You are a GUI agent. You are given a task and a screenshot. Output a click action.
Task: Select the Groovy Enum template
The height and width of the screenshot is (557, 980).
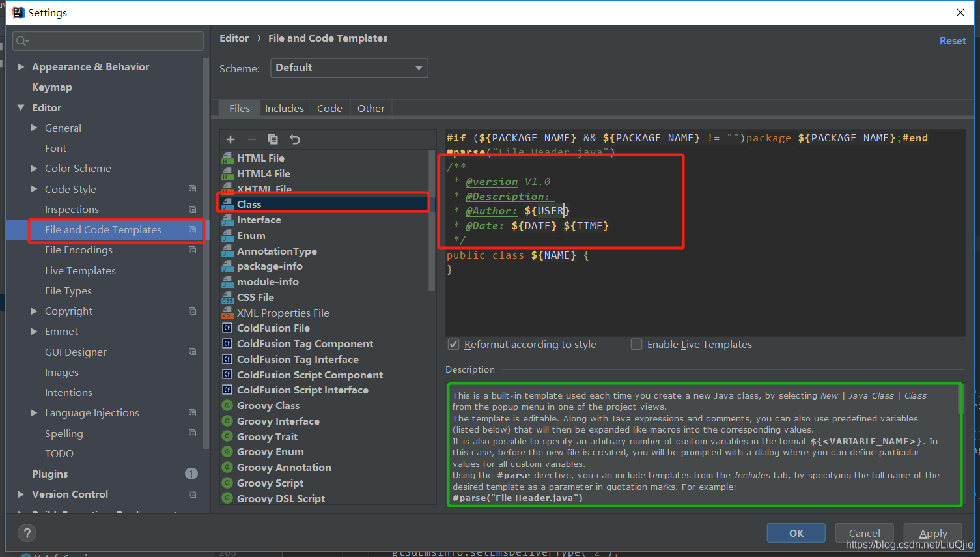tap(270, 452)
